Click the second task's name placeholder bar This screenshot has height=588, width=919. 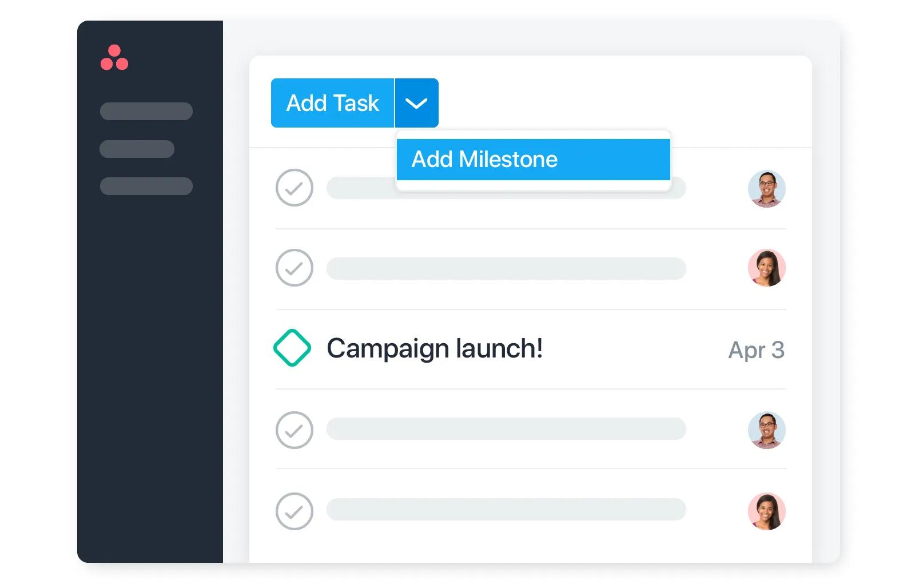coord(506,268)
